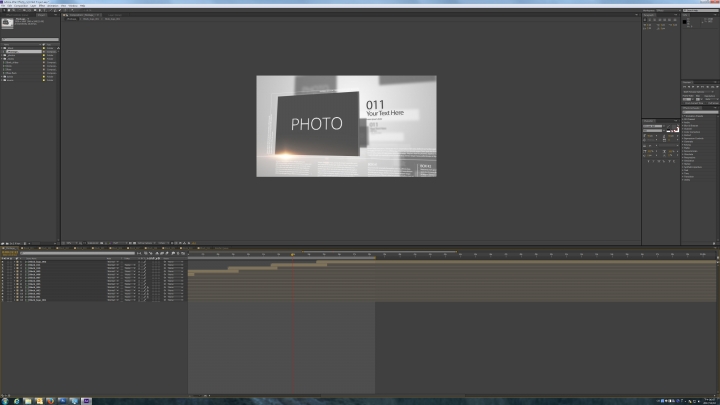Open After Effects from Windows taskbar
720x405 pixels.
(x=86, y=401)
